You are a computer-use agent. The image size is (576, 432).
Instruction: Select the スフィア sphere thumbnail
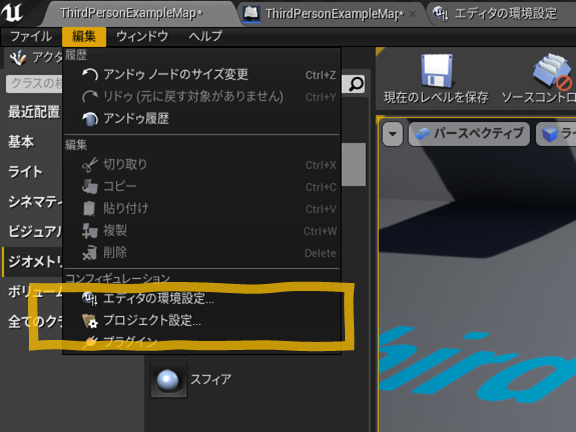point(168,380)
